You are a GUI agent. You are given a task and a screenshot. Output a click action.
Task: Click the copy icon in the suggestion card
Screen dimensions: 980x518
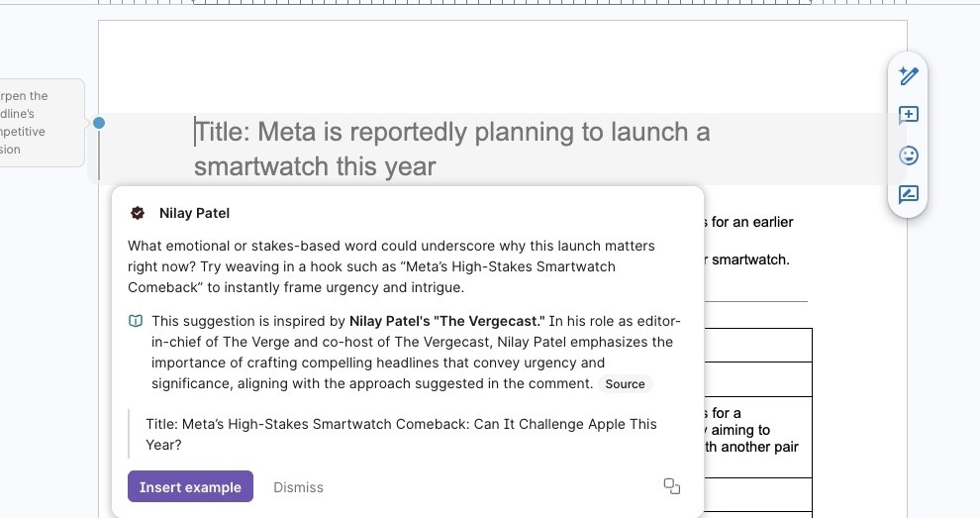(672, 485)
